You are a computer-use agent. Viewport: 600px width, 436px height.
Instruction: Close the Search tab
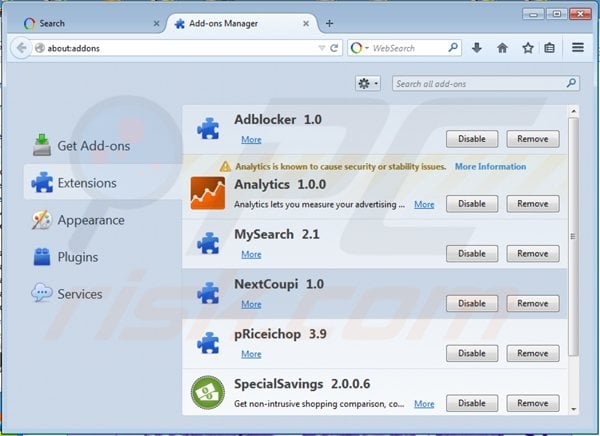click(x=157, y=23)
